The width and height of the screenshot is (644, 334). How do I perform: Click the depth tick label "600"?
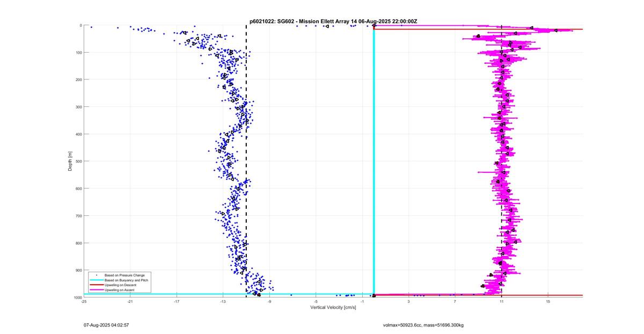tap(78, 188)
